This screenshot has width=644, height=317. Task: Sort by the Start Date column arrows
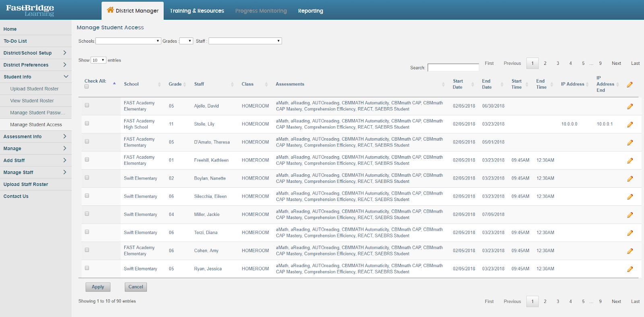(x=473, y=84)
